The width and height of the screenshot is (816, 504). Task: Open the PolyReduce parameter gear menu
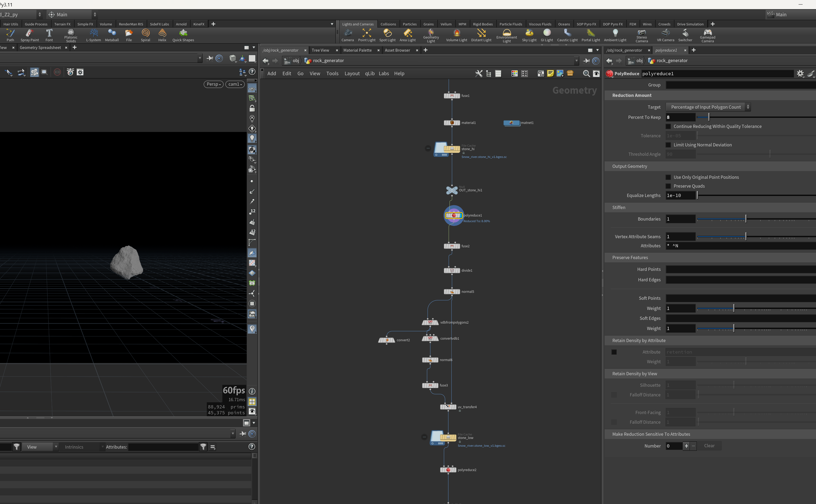[800, 74]
